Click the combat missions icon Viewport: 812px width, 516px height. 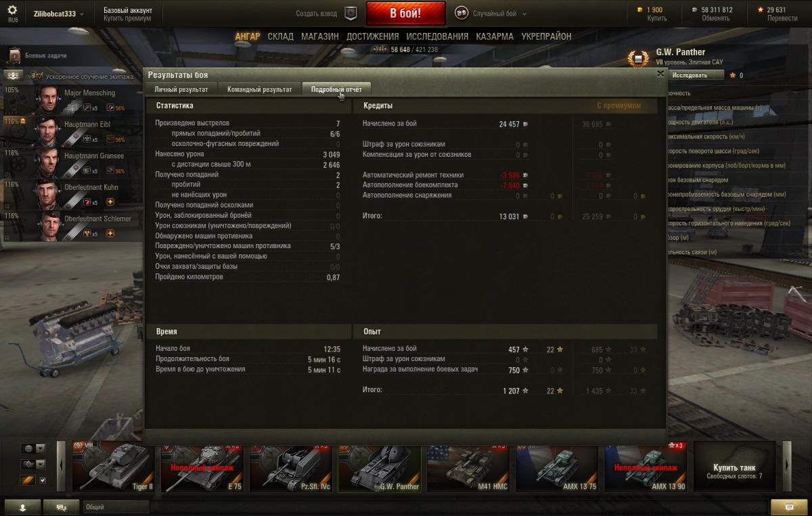tap(15, 55)
